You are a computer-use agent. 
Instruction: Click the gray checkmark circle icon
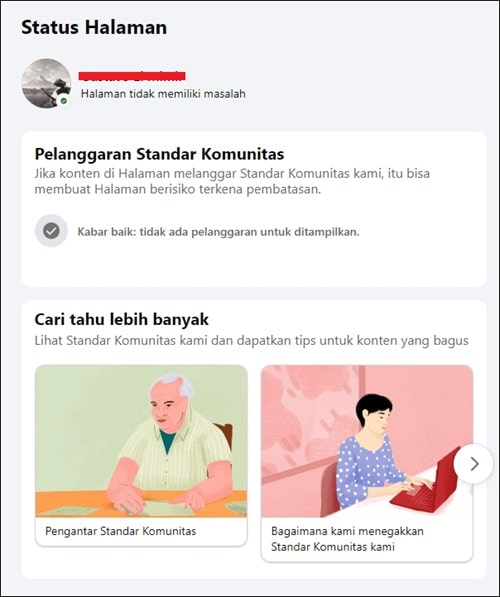(x=51, y=231)
